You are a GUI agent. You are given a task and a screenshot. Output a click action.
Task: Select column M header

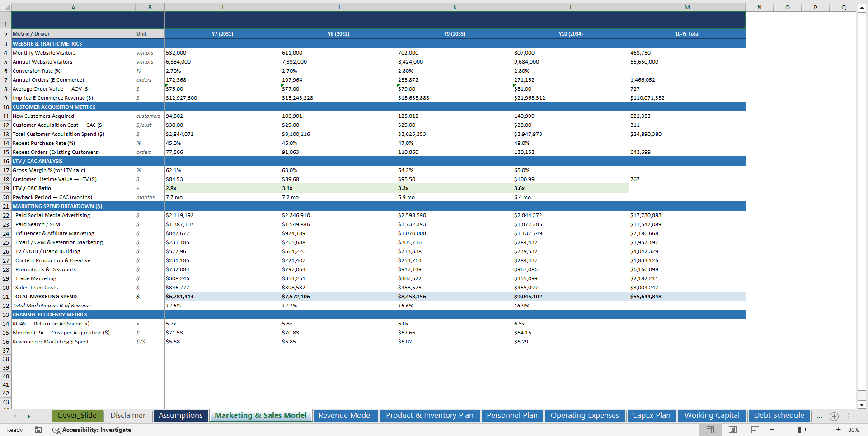tap(687, 7)
